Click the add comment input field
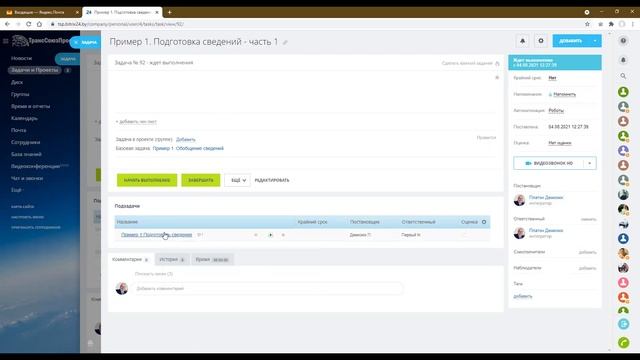 click(x=267, y=289)
